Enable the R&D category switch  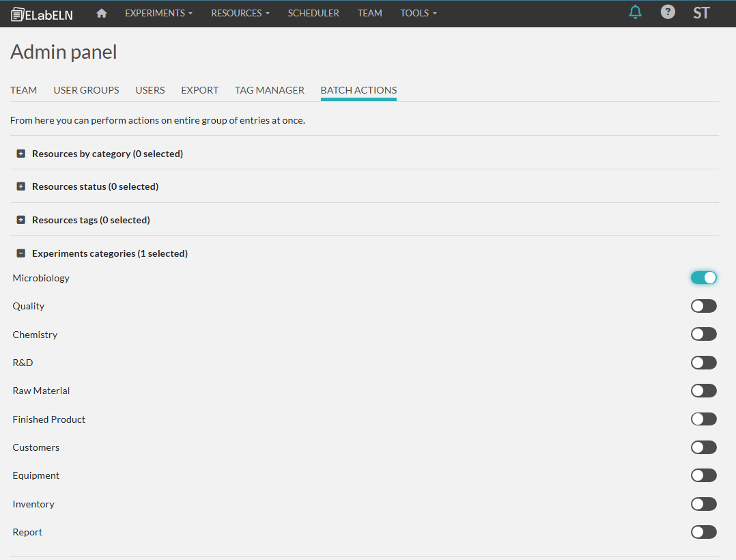coord(703,363)
